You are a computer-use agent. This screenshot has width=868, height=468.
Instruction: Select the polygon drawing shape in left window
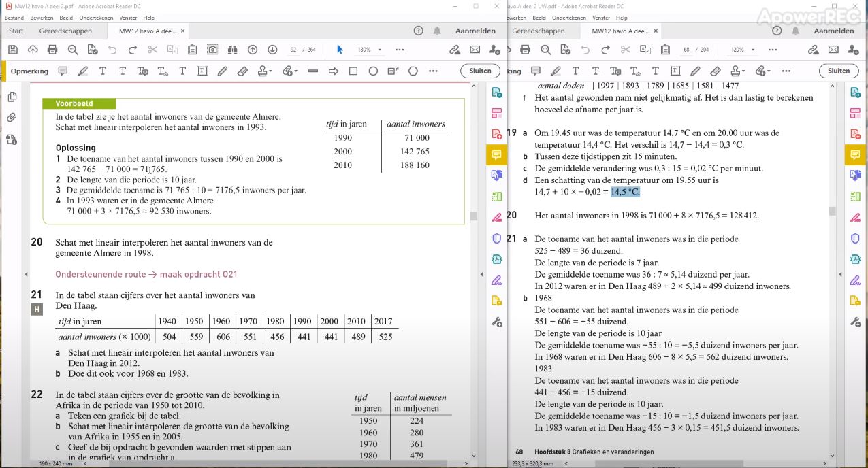pyautogui.click(x=413, y=71)
